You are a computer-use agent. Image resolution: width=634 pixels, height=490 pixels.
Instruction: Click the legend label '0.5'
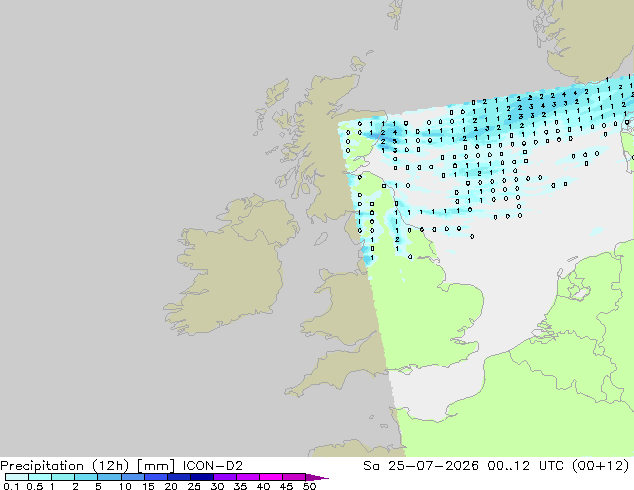pyautogui.click(x=35, y=486)
